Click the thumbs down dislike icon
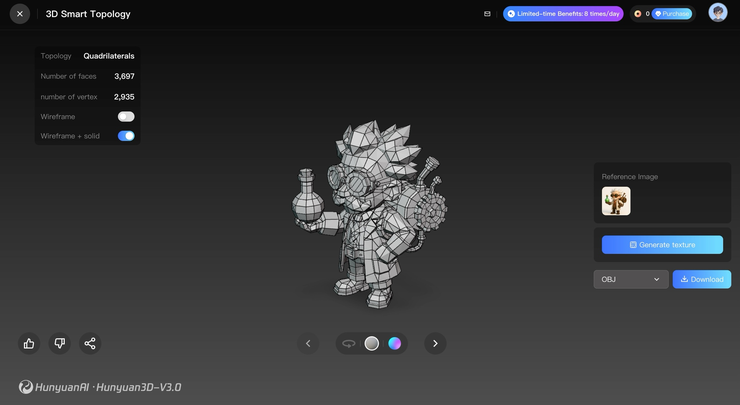 click(60, 343)
